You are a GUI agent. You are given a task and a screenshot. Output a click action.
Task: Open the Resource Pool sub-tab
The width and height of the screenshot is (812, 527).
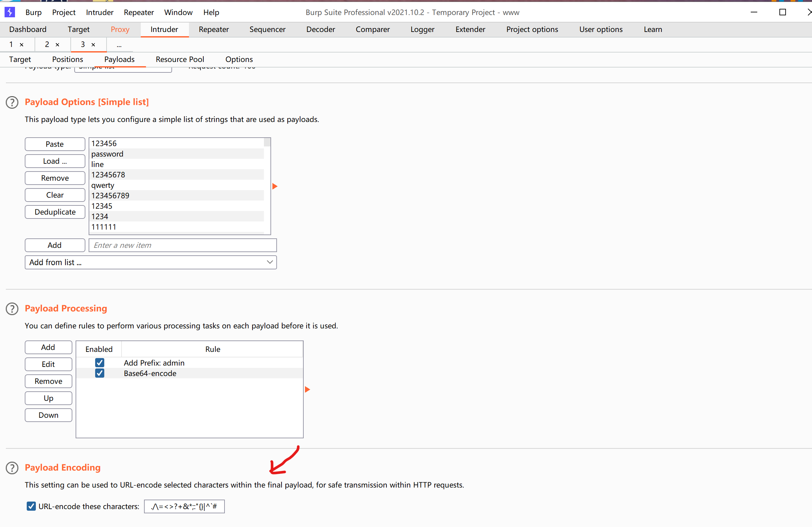coord(180,59)
